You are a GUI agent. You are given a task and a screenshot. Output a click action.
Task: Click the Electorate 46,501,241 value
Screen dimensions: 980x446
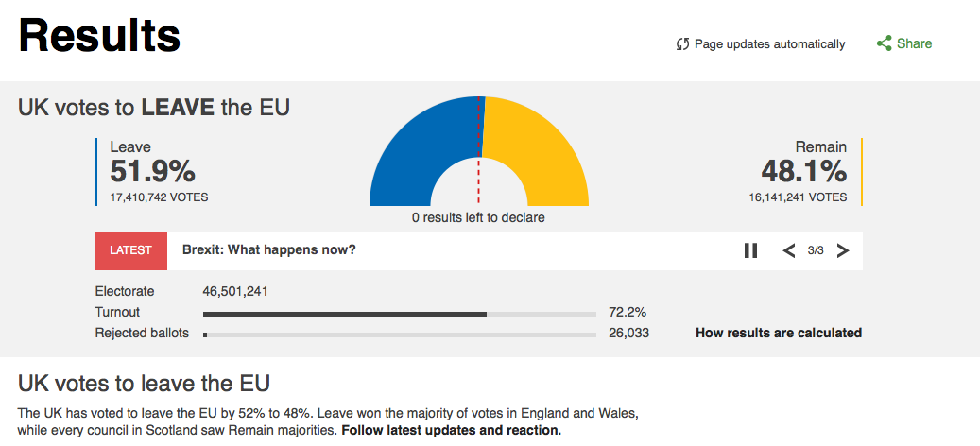tap(235, 291)
